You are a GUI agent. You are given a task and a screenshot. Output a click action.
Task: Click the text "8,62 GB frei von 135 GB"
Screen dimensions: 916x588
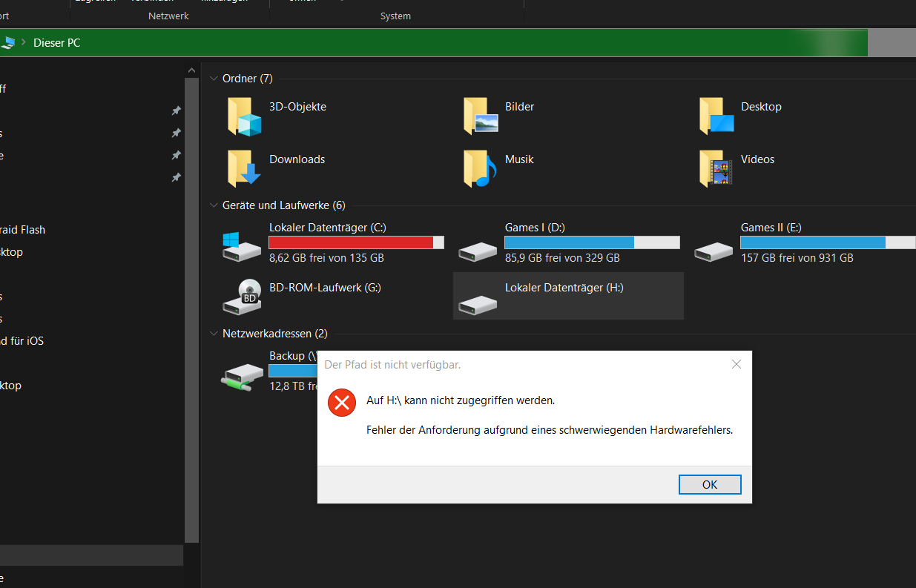(x=326, y=258)
